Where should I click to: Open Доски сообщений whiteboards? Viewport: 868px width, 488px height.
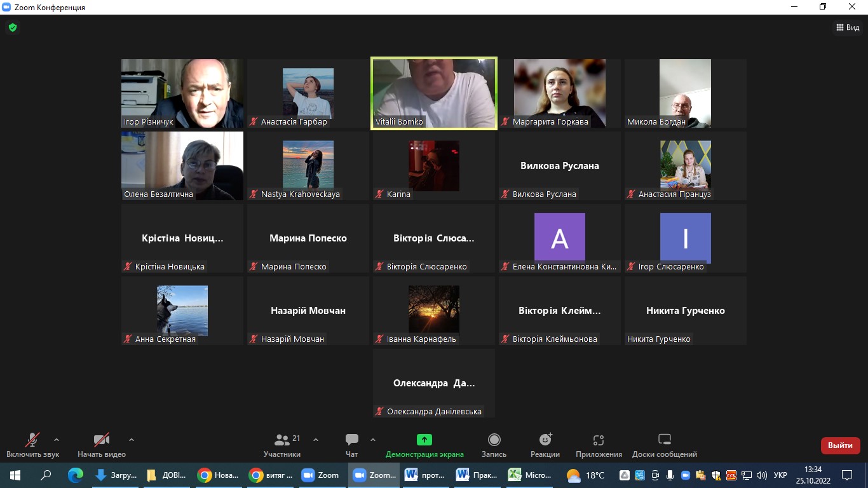coord(664,445)
